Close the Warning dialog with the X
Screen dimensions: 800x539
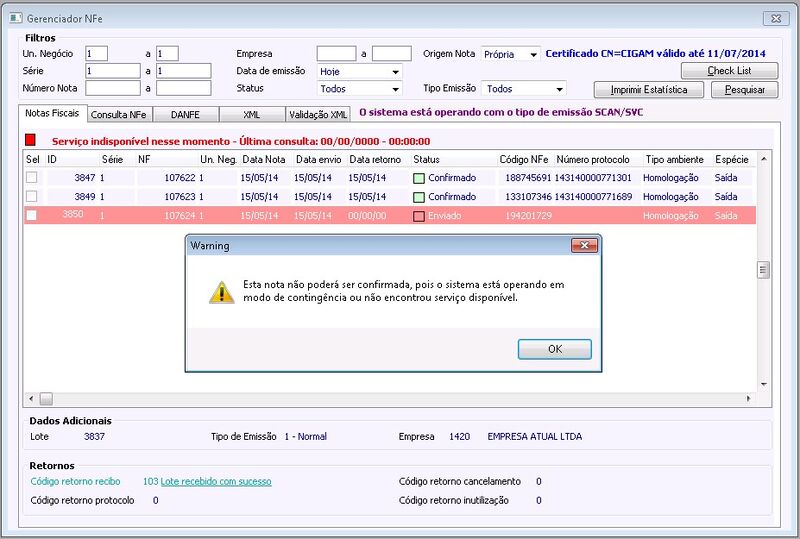[x=584, y=246]
